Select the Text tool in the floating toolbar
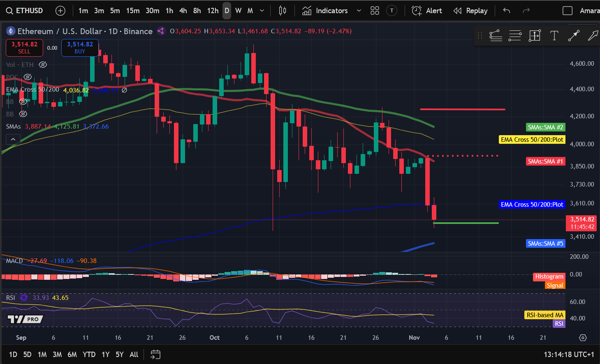The width and height of the screenshot is (600, 364). click(554, 36)
